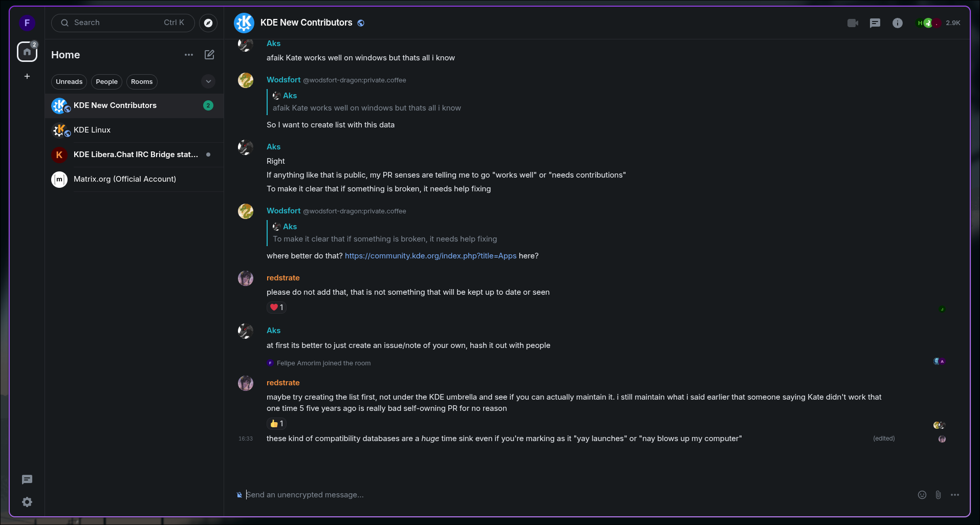Toggle the heart reaction on redstrate's message
980x525 pixels.
pos(276,308)
